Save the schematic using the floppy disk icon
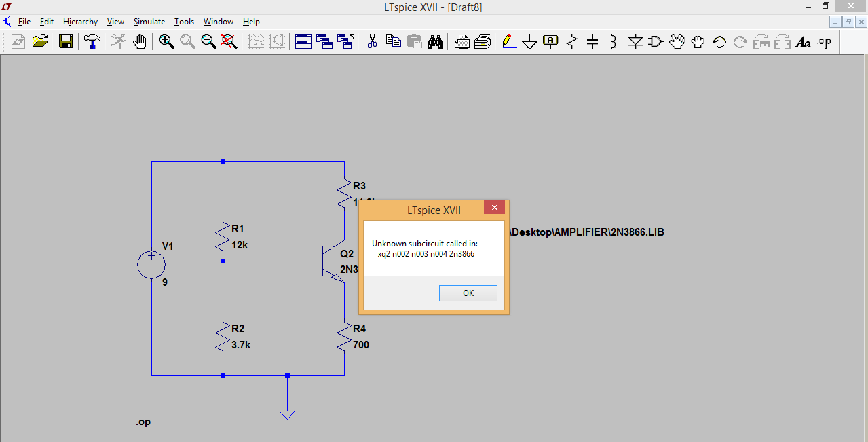The height and width of the screenshot is (442, 868). pyautogui.click(x=66, y=41)
